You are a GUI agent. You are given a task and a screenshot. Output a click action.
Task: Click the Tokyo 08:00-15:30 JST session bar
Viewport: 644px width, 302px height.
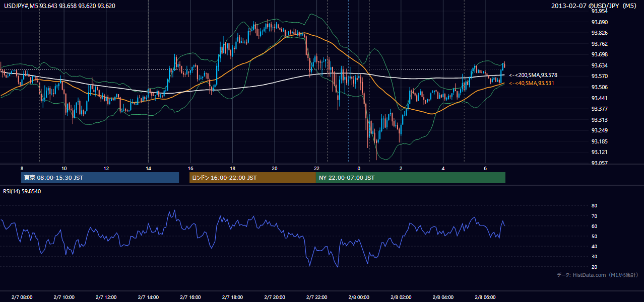click(x=100, y=178)
